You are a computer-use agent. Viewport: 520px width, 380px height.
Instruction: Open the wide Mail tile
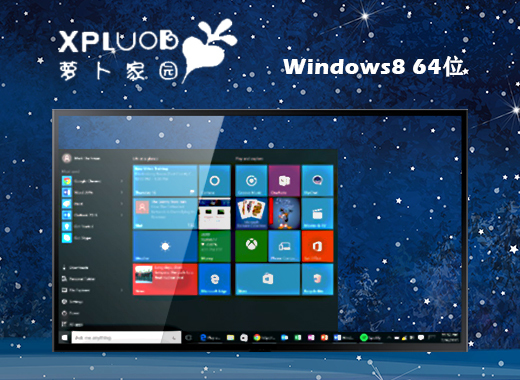165,213
